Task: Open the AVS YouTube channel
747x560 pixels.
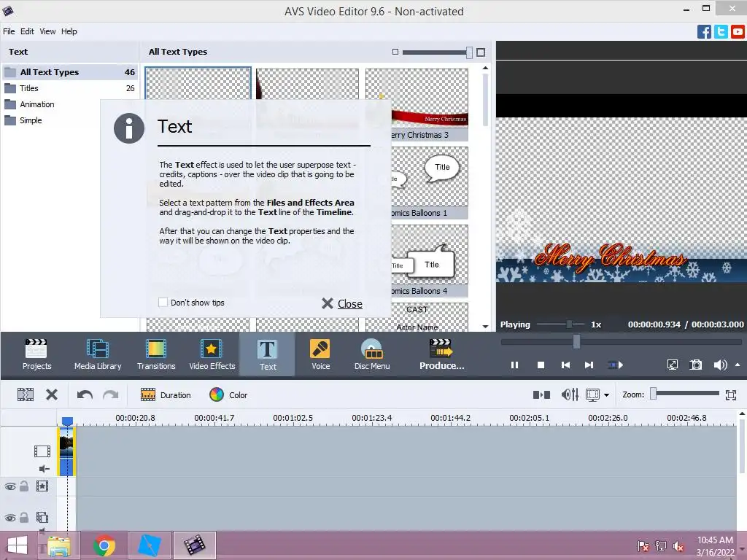Action: click(x=738, y=32)
